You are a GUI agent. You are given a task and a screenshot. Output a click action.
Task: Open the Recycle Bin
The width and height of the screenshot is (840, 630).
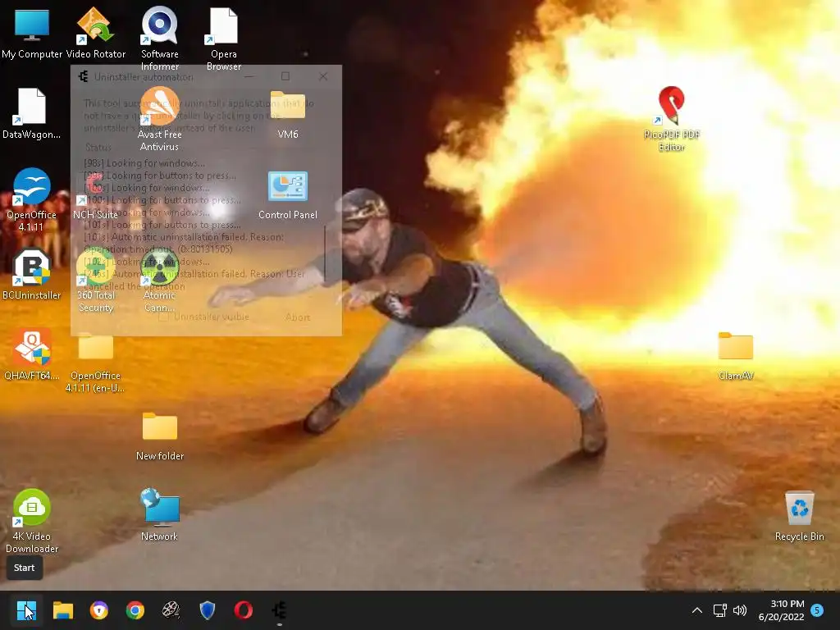coord(799,516)
